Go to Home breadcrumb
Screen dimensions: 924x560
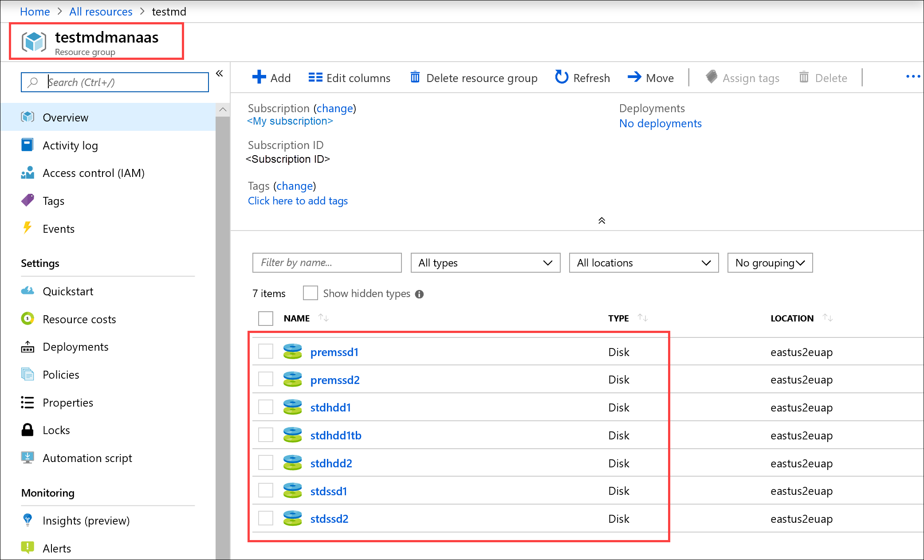pyautogui.click(x=35, y=12)
